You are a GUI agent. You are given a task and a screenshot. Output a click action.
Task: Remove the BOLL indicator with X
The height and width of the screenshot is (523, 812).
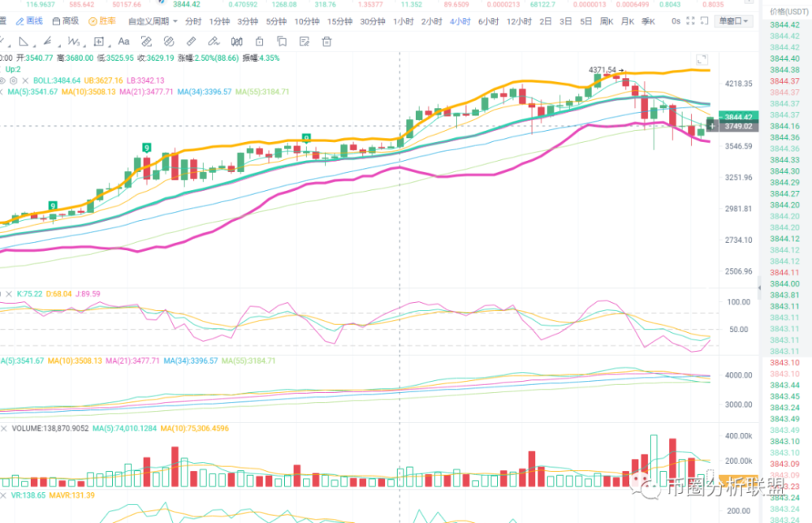(x=25, y=80)
